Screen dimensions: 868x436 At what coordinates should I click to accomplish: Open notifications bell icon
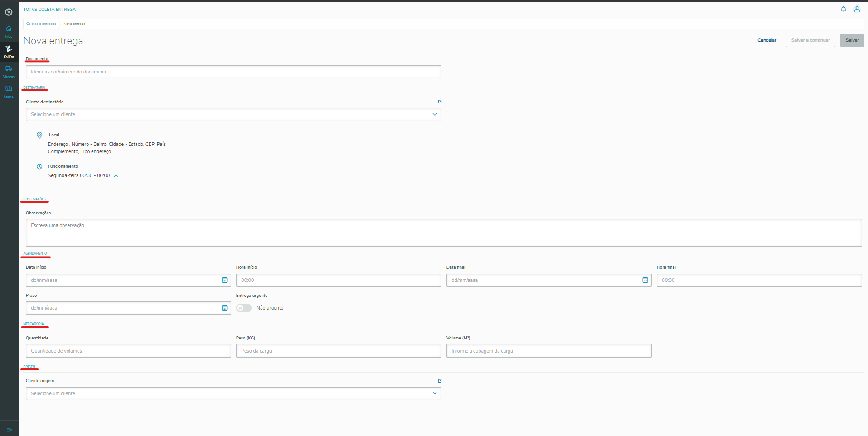(x=844, y=9)
